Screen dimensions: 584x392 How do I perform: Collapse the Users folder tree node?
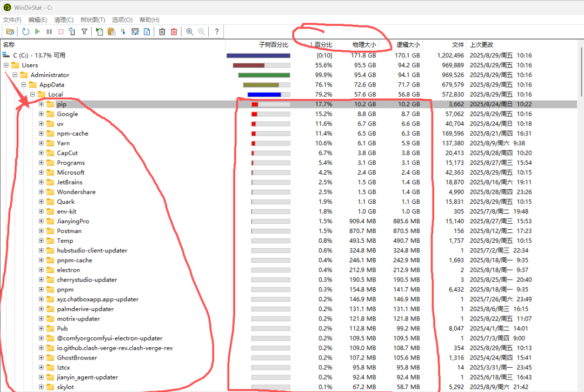6,65
